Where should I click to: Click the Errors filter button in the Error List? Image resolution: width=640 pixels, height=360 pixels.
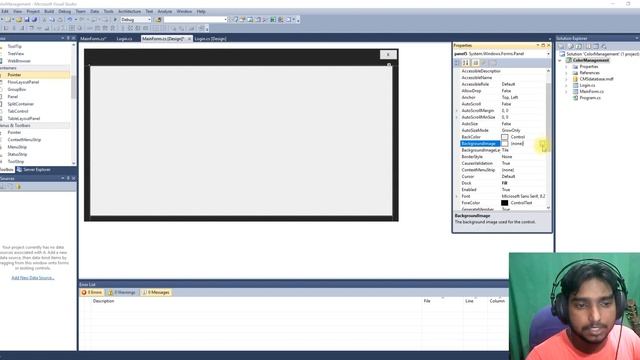point(92,292)
